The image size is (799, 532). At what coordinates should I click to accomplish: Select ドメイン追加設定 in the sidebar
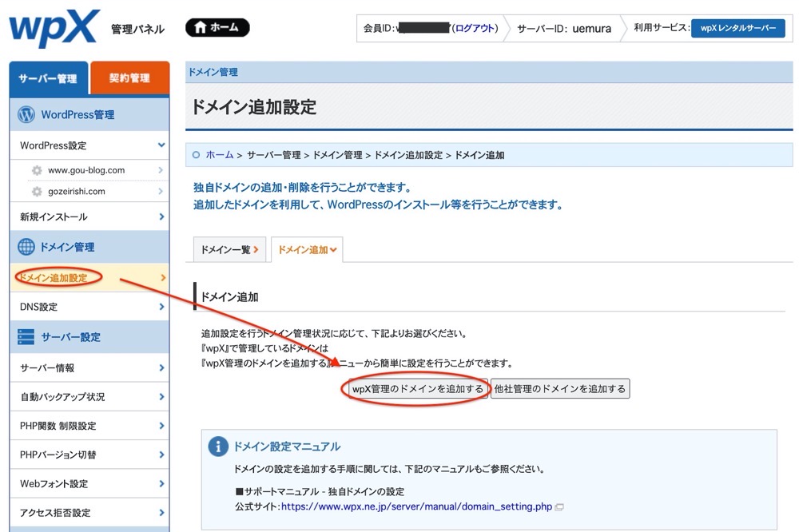[x=89, y=278]
